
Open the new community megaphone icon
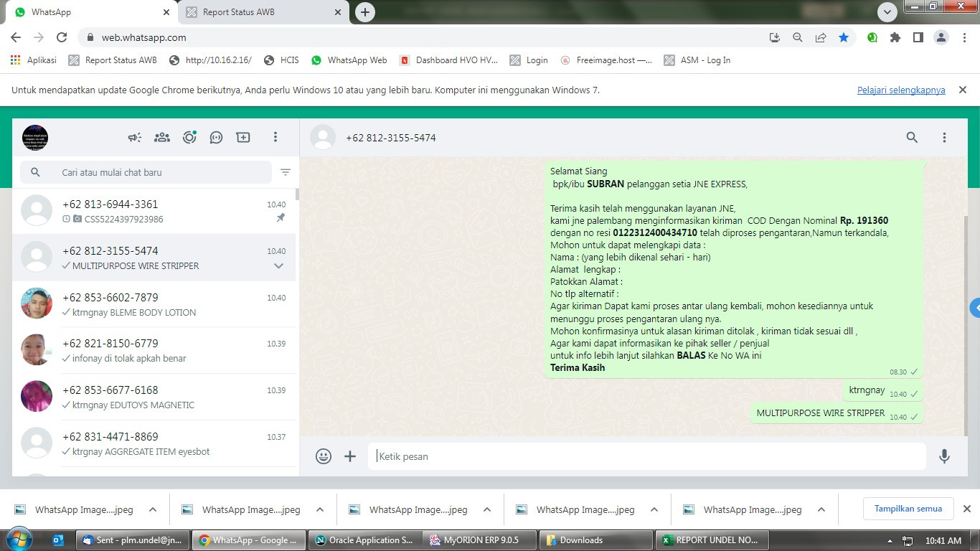tap(135, 137)
